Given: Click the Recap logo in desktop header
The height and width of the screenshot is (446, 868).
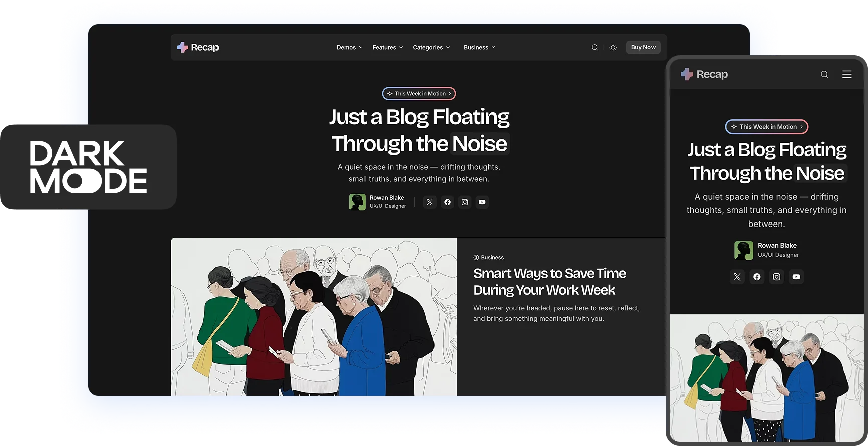Looking at the screenshot, I should (x=198, y=48).
